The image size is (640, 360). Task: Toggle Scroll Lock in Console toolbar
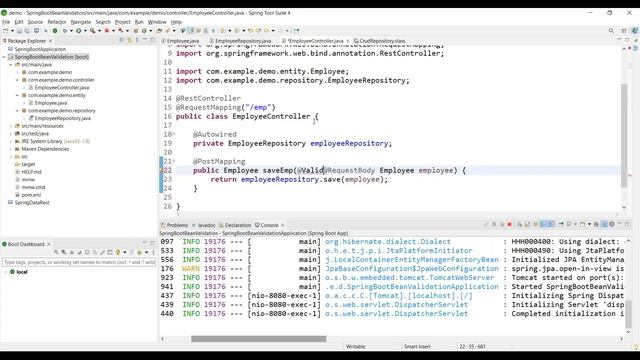(x=527, y=224)
